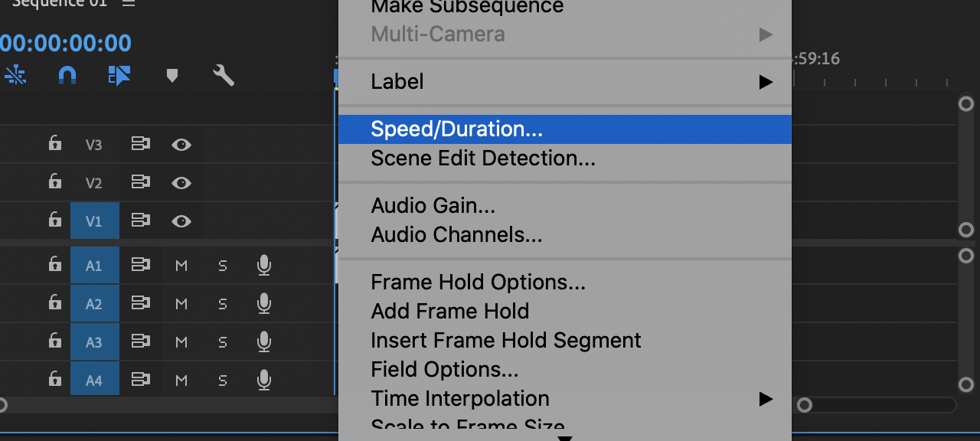Click V1 track targeting button

(x=94, y=221)
